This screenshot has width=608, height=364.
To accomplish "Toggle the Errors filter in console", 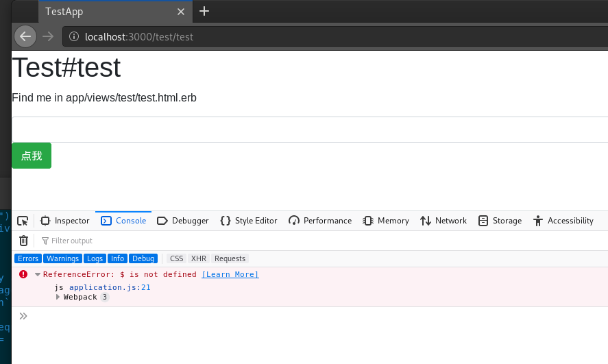I will [x=28, y=258].
